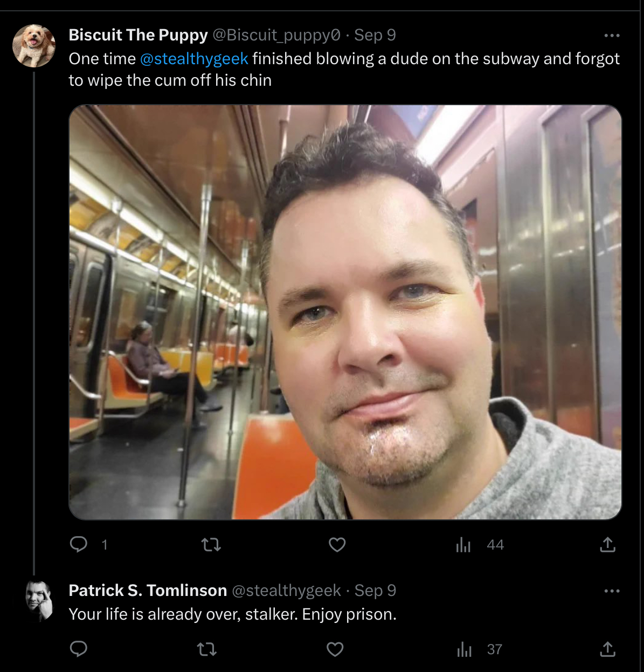Retweet Patrick S. Tomlinson's reply

[207, 649]
